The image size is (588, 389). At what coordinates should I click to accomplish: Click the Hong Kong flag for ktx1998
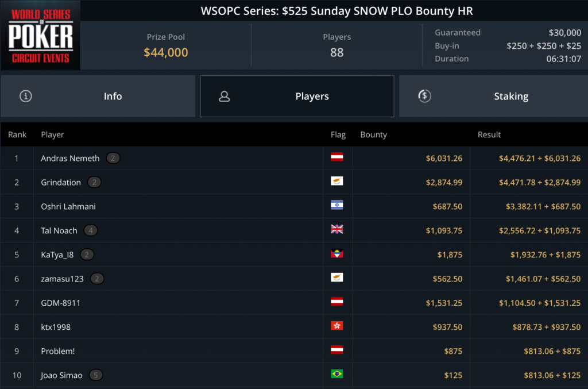[337, 327]
